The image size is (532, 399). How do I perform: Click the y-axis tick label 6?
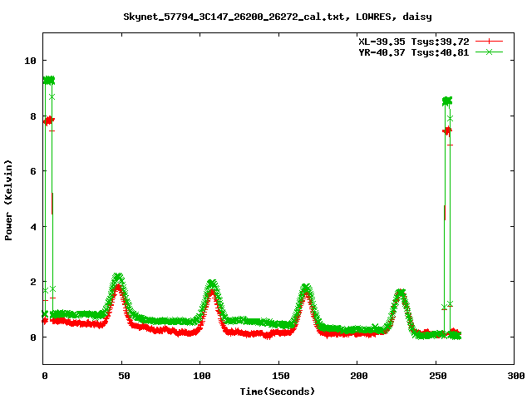coord(33,171)
